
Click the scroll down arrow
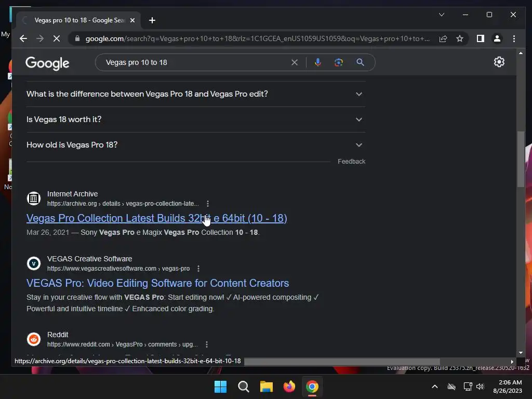pyautogui.click(x=521, y=353)
